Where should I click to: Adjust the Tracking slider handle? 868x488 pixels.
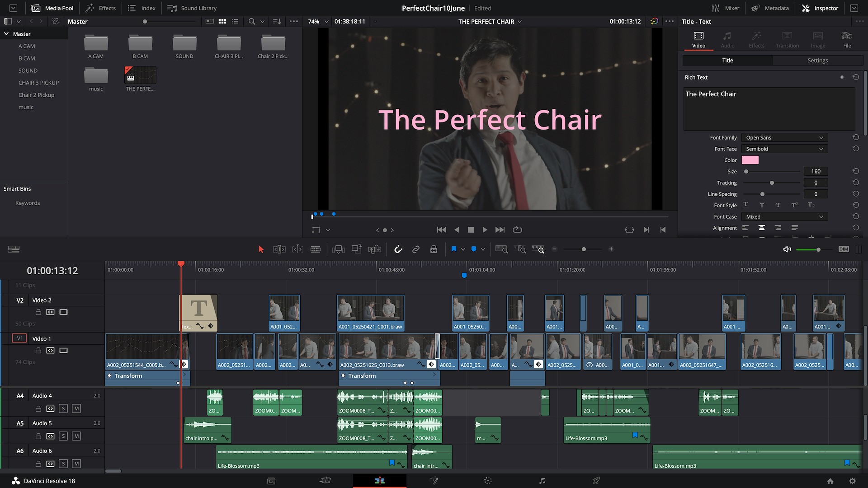coord(772,183)
